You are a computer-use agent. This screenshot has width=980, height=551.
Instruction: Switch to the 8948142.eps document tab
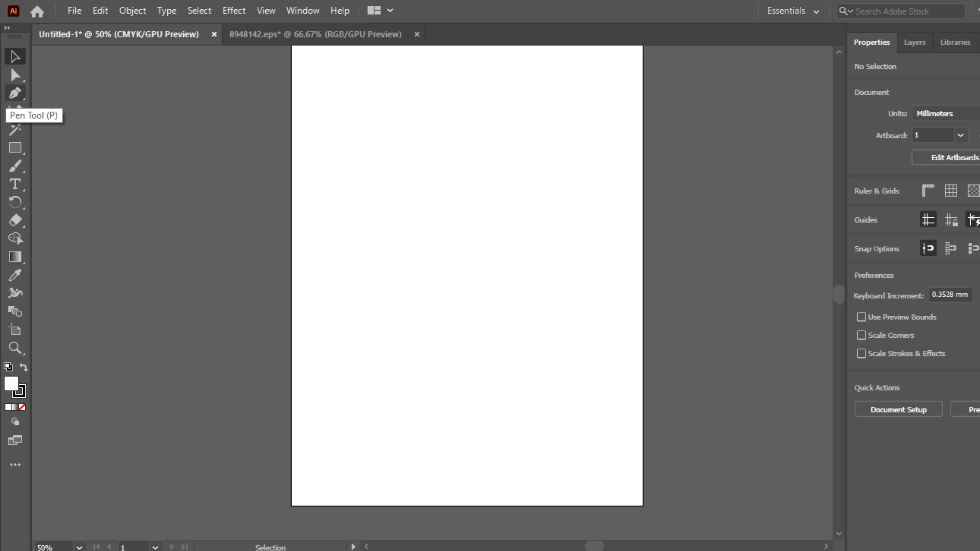pyautogui.click(x=315, y=34)
